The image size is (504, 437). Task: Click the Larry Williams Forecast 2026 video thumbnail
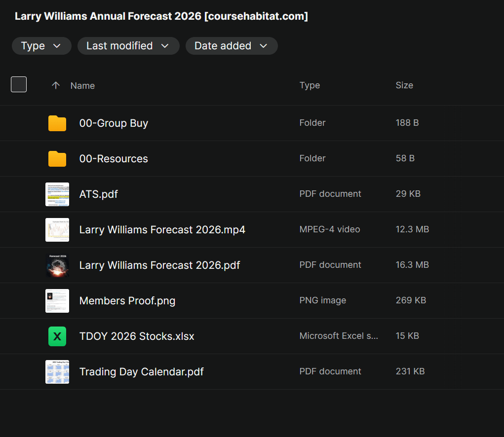[57, 229]
